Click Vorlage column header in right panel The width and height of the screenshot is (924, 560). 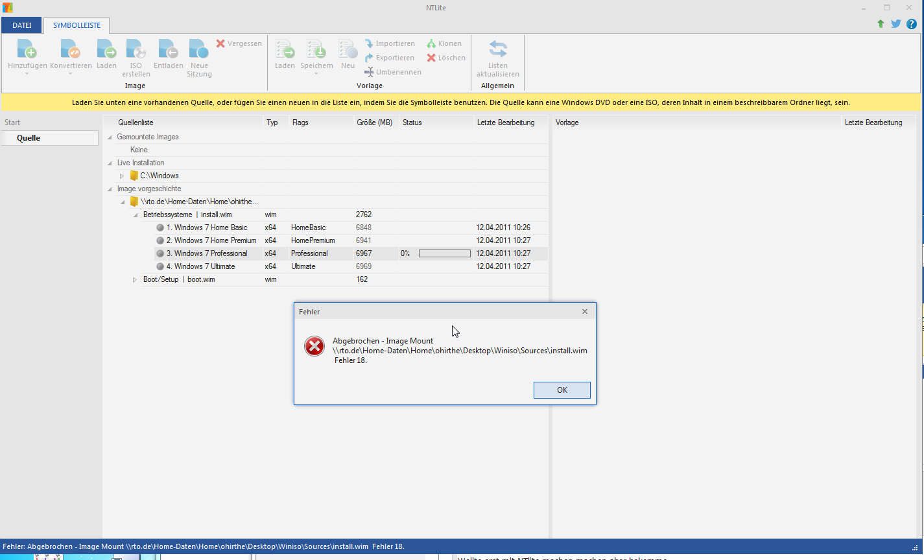pos(697,122)
